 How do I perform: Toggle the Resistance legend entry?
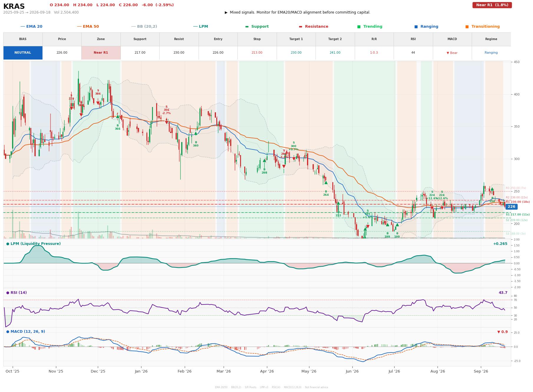coord(313,27)
